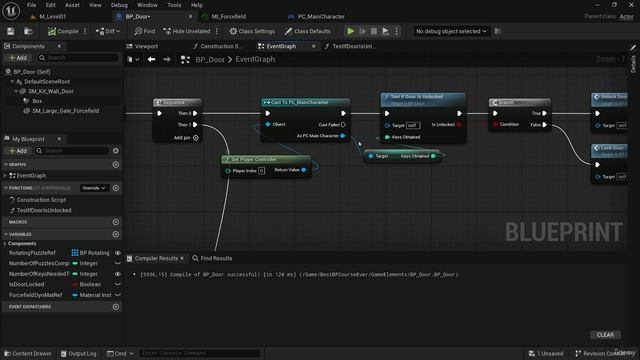Select SM_Large_Gate_Forcefield component
The image size is (640, 360).
[x=65, y=111]
